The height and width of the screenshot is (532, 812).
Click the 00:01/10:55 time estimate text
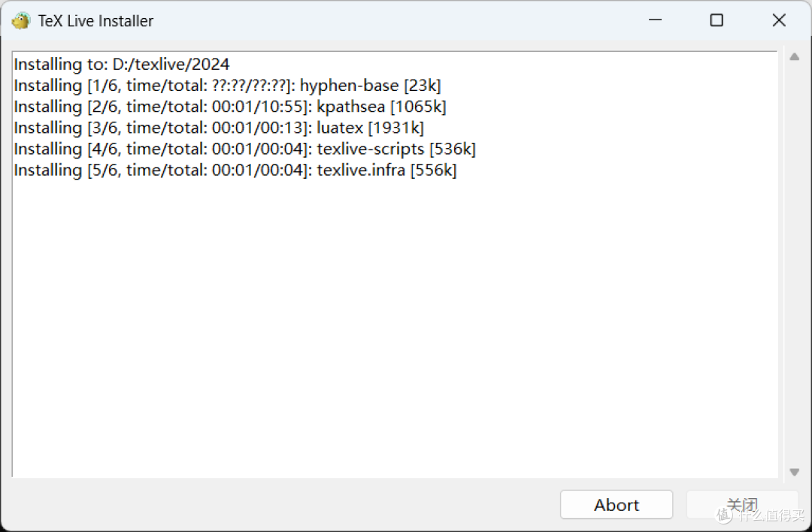pos(260,107)
